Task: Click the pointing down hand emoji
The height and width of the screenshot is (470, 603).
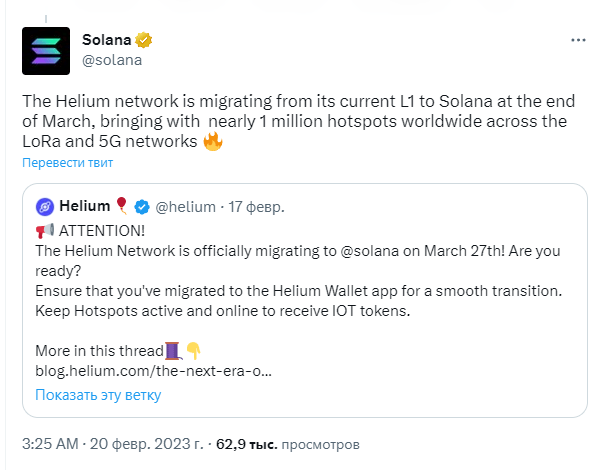Action: [x=193, y=351]
